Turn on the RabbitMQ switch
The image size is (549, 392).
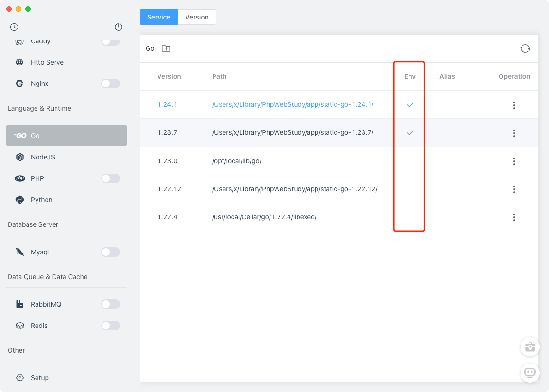click(x=111, y=304)
